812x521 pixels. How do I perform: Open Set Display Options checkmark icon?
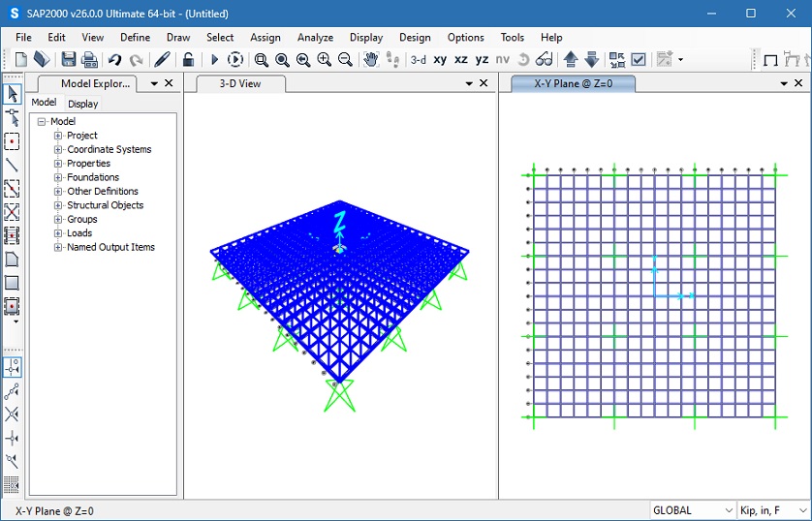pyautogui.click(x=639, y=59)
